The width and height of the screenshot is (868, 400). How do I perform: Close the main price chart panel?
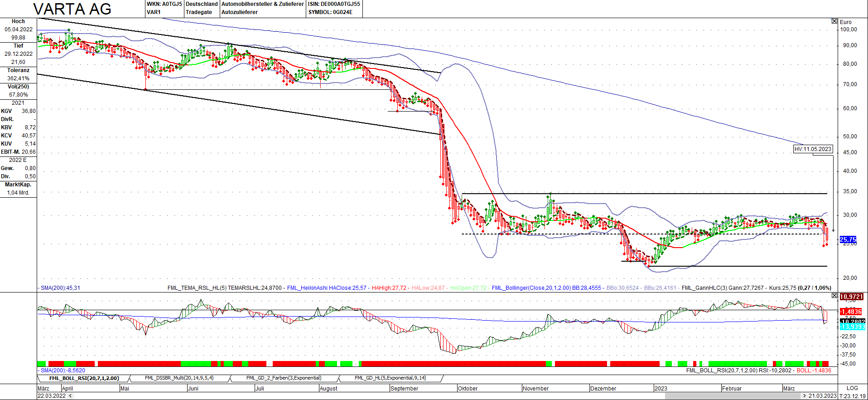[834, 21]
